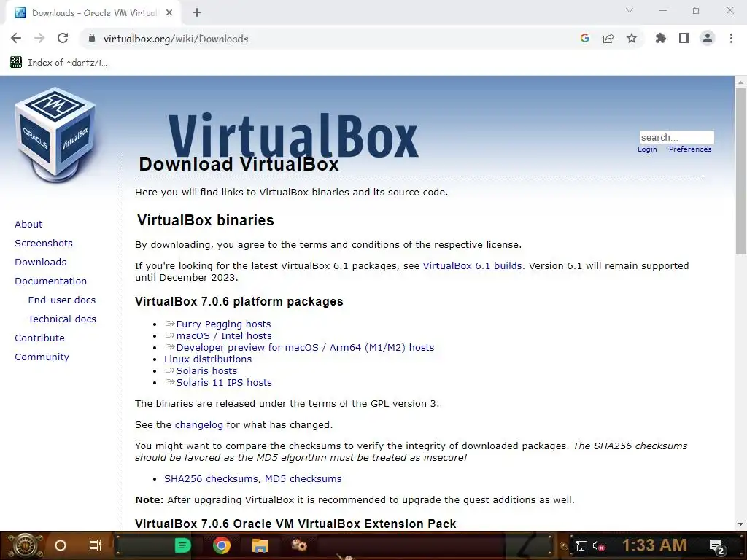The width and height of the screenshot is (747, 560).
Task: Open Technical docs in the sidebar
Action: pyautogui.click(x=62, y=319)
